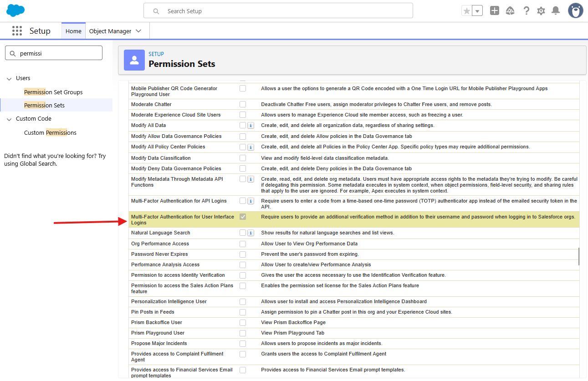
Task: Open the favorites list dropdown arrow
Action: click(477, 11)
